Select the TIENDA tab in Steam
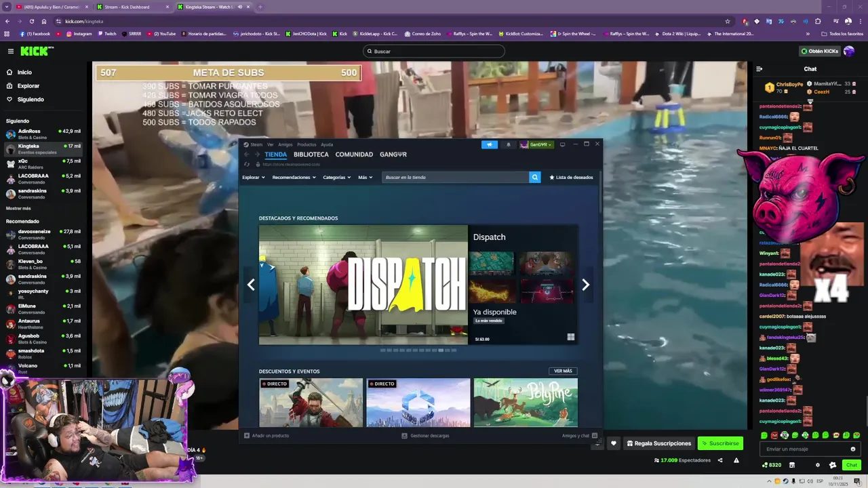The width and height of the screenshot is (868, 488). 275,155
